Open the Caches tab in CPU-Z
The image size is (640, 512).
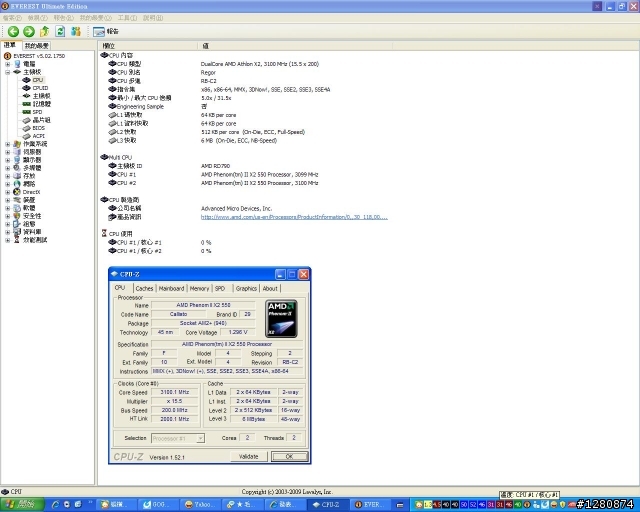point(144,288)
